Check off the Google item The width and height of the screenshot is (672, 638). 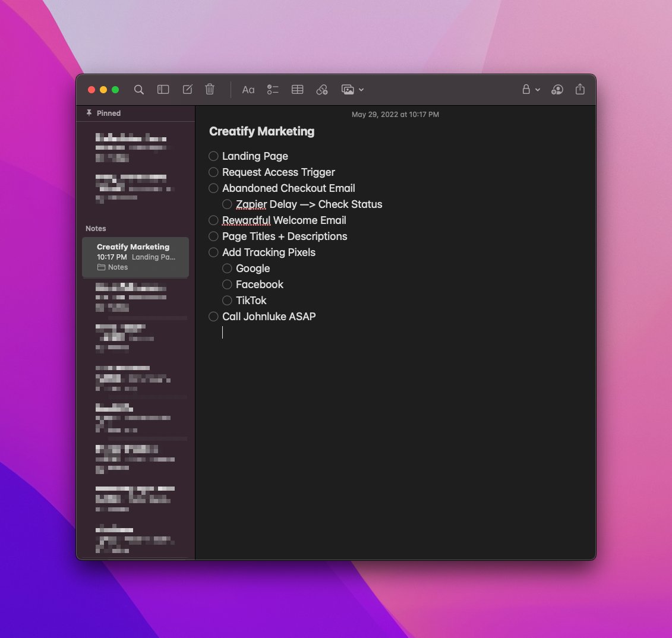pos(227,269)
